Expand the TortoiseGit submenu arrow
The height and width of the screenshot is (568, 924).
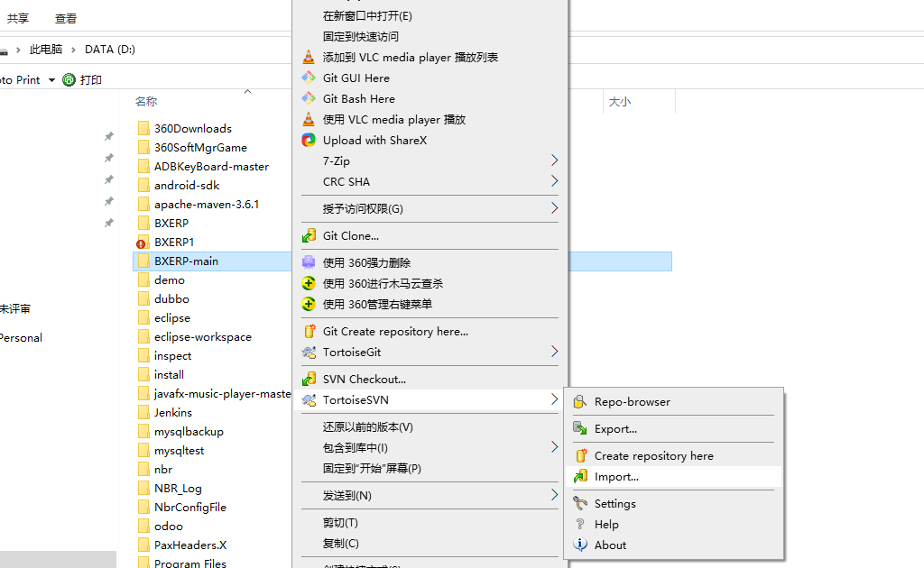pos(554,352)
